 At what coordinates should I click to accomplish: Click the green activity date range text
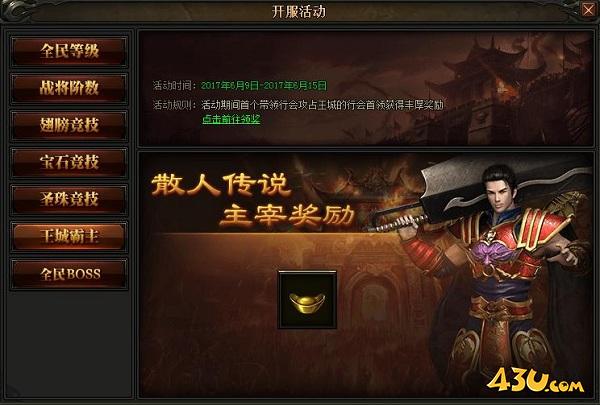click(x=264, y=85)
